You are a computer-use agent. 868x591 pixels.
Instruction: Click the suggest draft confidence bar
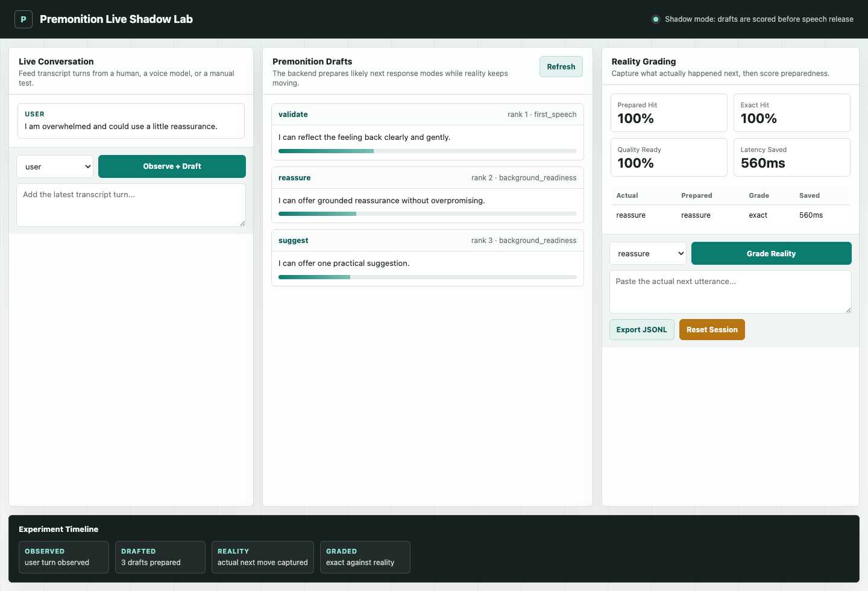427,277
